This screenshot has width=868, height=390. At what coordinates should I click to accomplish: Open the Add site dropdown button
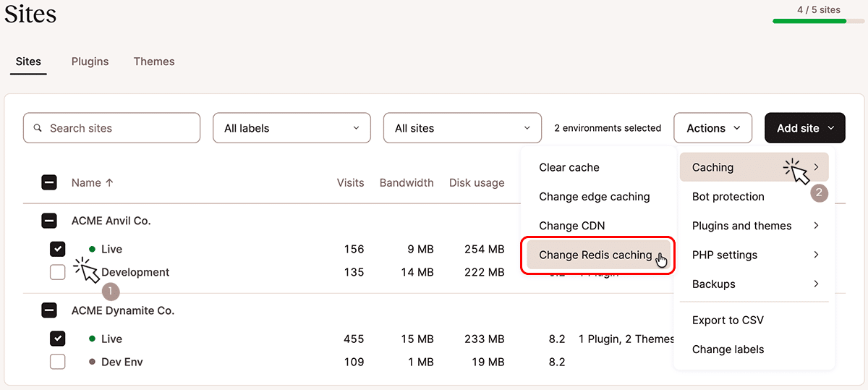[805, 128]
